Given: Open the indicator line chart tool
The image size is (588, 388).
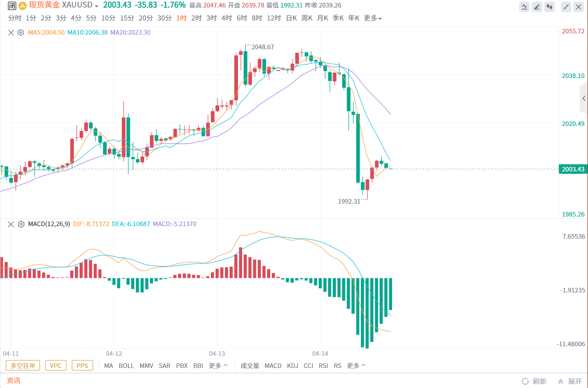Looking at the screenshot, I should [524, 7].
